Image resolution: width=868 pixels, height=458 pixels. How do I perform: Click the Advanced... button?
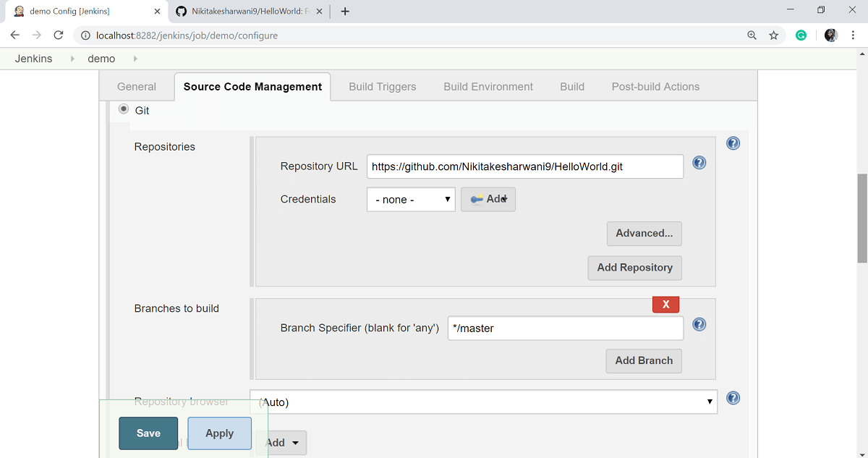click(644, 234)
